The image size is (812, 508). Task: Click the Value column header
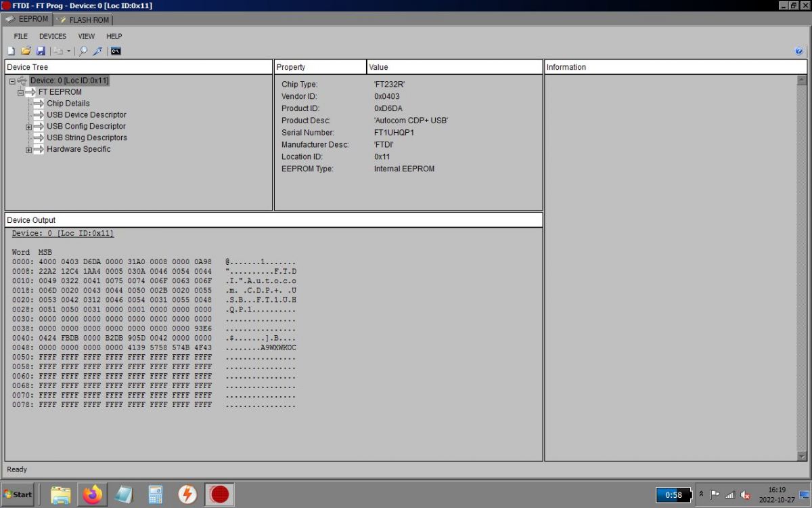pos(455,67)
